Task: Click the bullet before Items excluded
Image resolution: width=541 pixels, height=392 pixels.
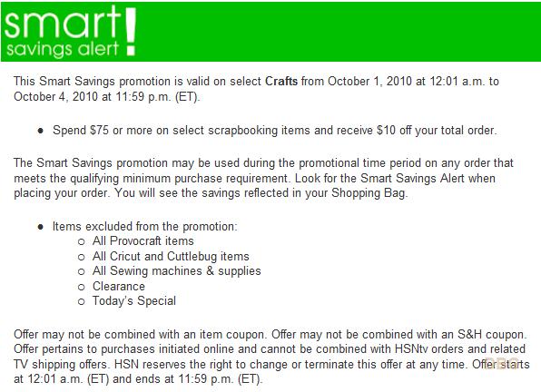Action: tap(41, 227)
